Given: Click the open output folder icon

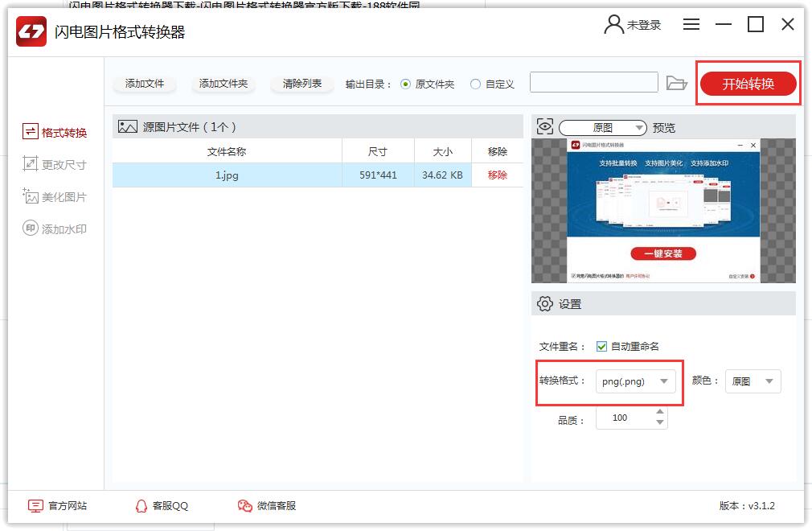Looking at the screenshot, I should coord(677,83).
